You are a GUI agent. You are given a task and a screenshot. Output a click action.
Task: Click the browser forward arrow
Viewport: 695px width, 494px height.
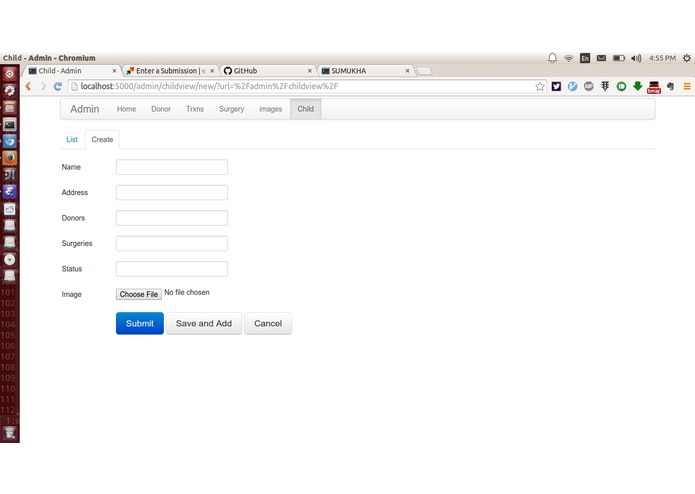tap(43, 86)
